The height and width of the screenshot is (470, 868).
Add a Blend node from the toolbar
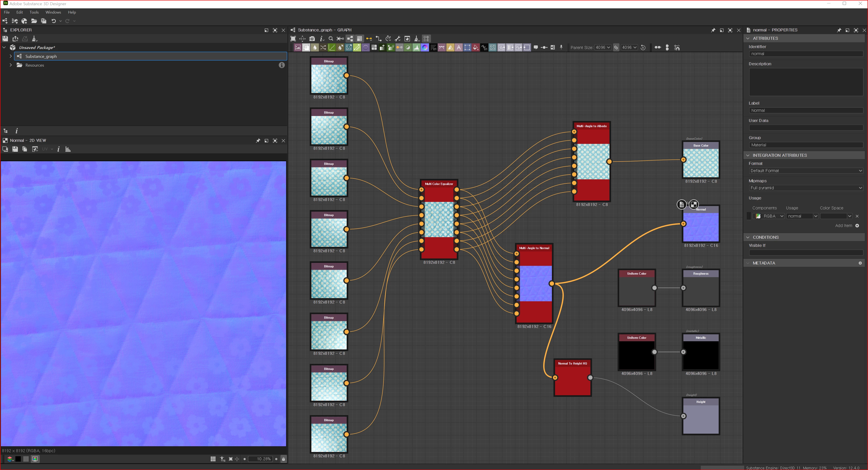coord(306,47)
